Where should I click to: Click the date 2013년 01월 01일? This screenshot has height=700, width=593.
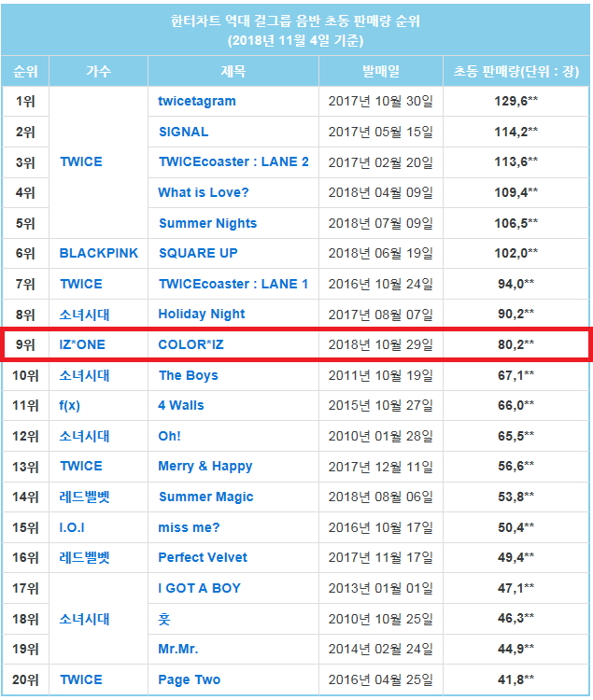point(381,588)
